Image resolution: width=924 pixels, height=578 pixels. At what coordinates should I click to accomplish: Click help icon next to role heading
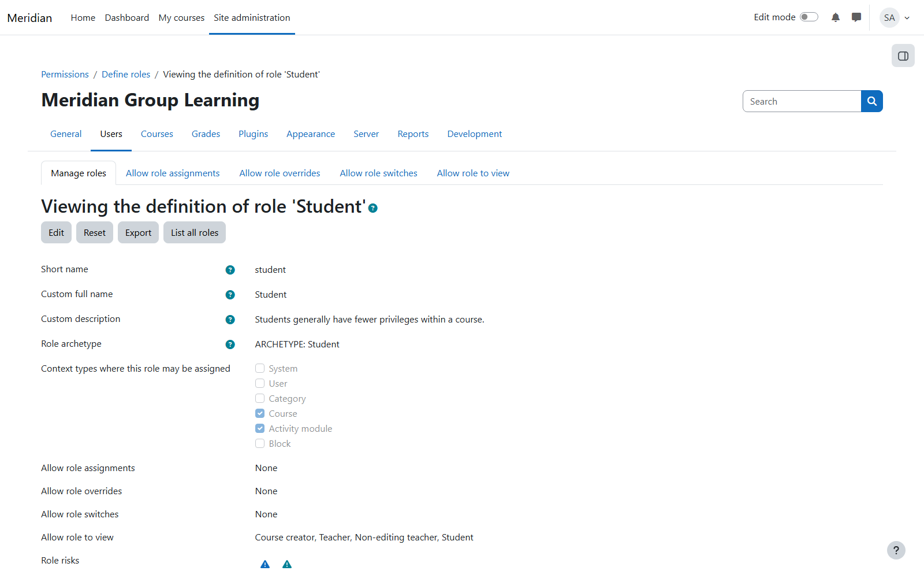(373, 208)
